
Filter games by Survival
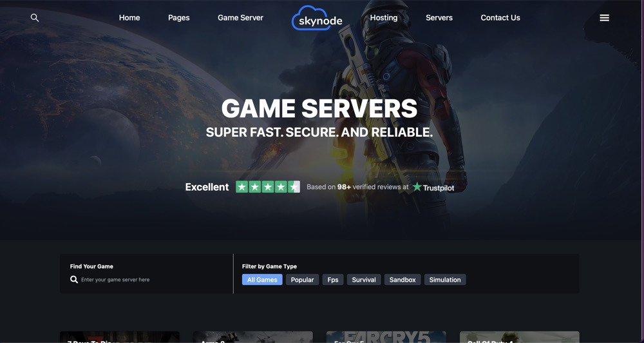pyautogui.click(x=364, y=280)
